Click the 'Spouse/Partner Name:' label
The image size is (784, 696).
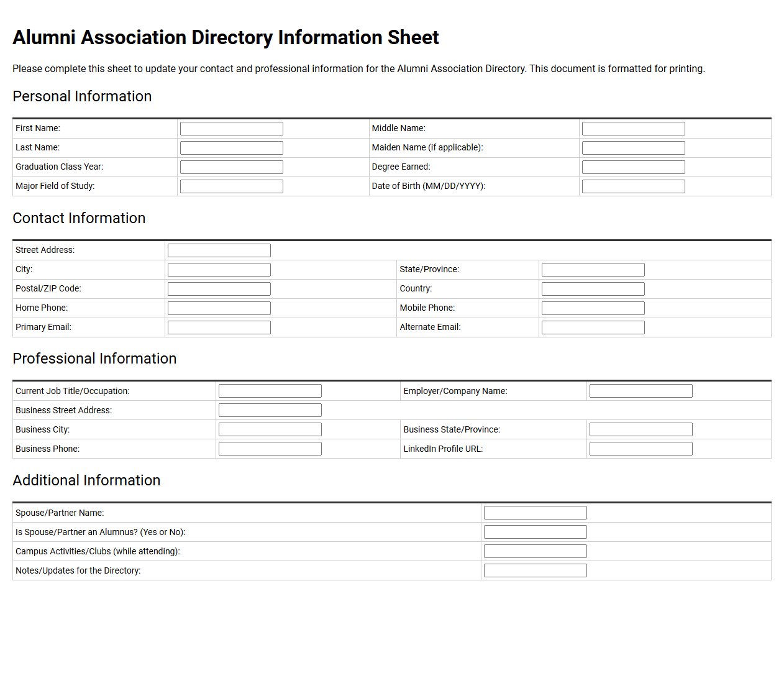tap(60, 513)
